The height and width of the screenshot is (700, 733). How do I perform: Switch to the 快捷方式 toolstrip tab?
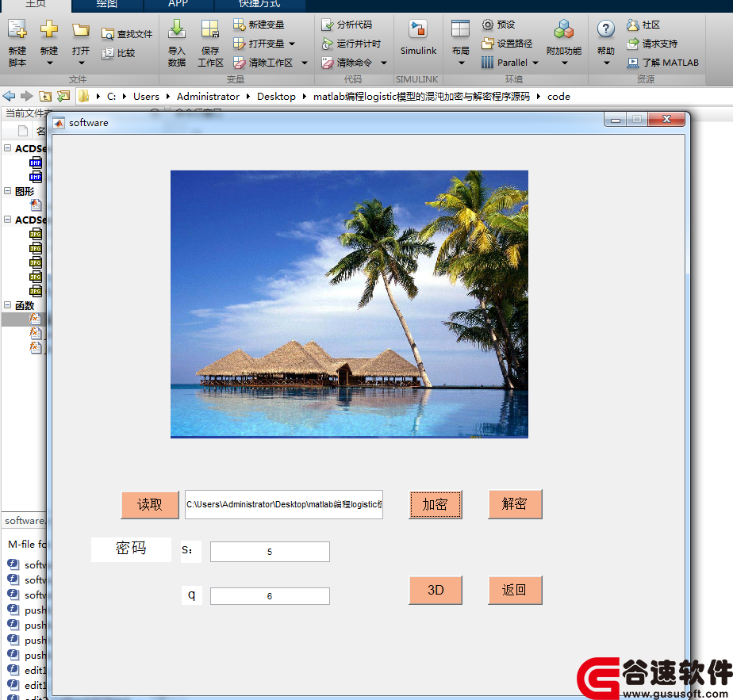(259, 5)
